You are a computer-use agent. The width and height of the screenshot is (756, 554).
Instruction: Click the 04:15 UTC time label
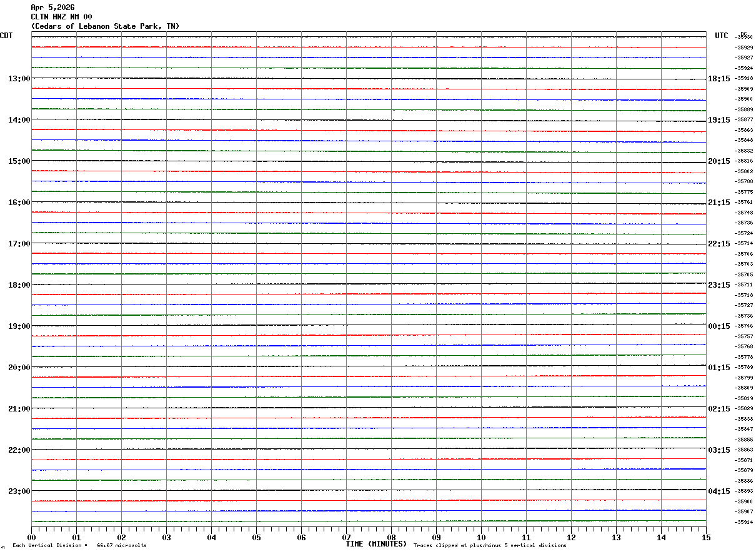[719, 491]
